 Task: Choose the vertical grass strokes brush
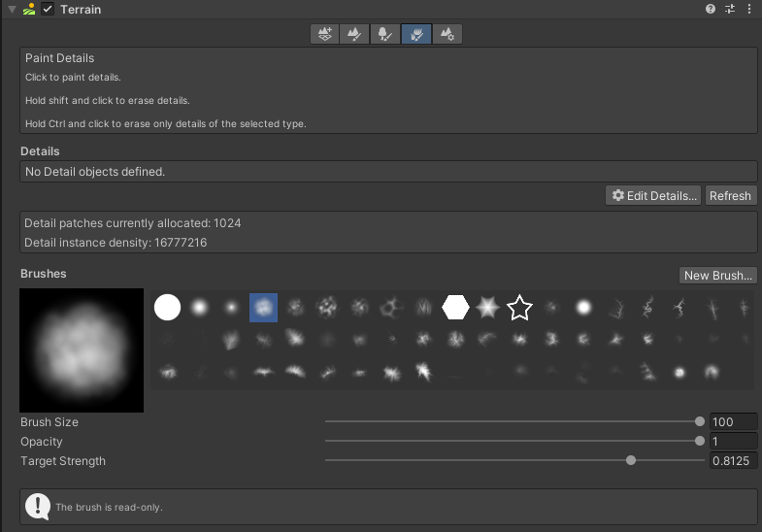(424, 308)
